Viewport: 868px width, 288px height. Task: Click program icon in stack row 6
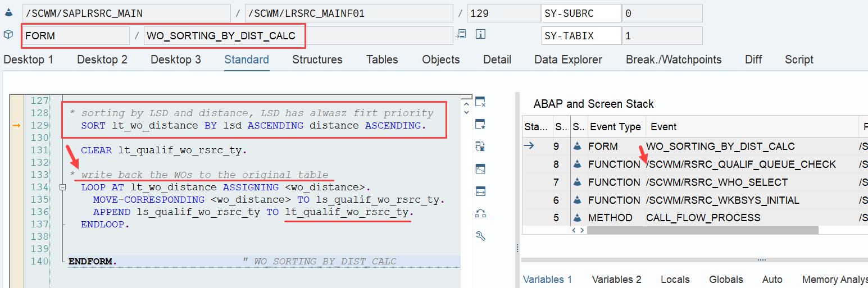pyautogui.click(x=578, y=200)
